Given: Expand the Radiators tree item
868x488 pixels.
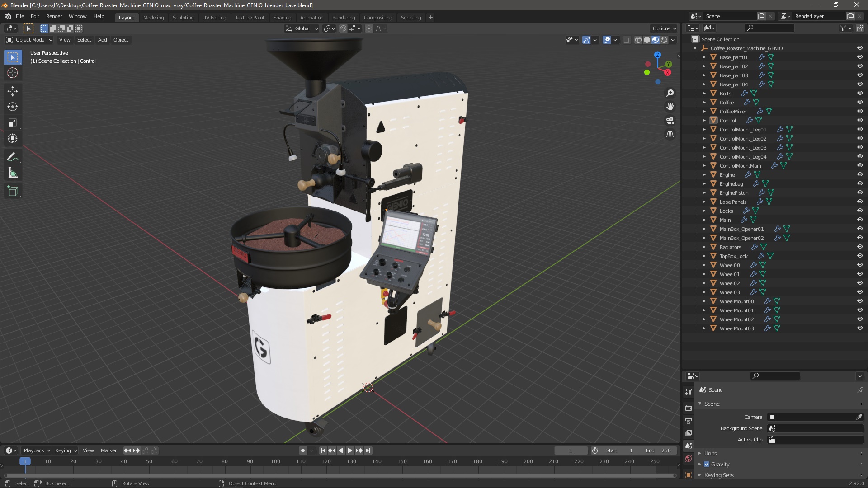Looking at the screenshot, I should tap(704, 247).
